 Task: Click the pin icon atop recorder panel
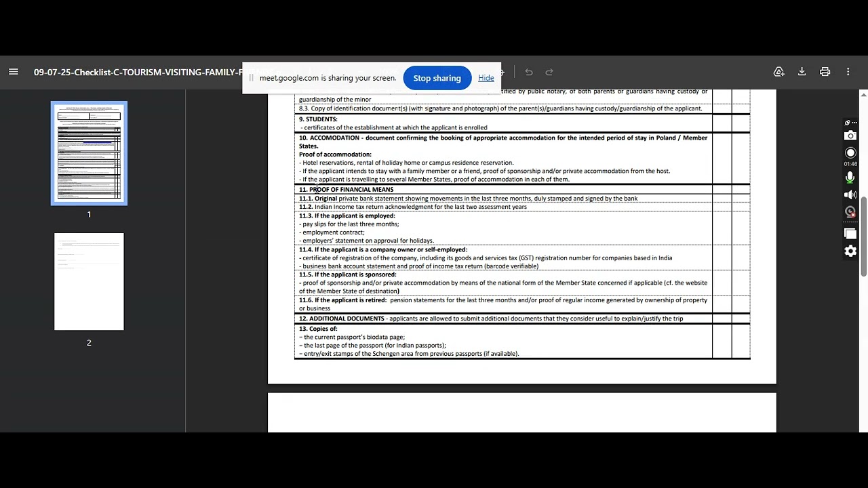[x=848, y=123]
